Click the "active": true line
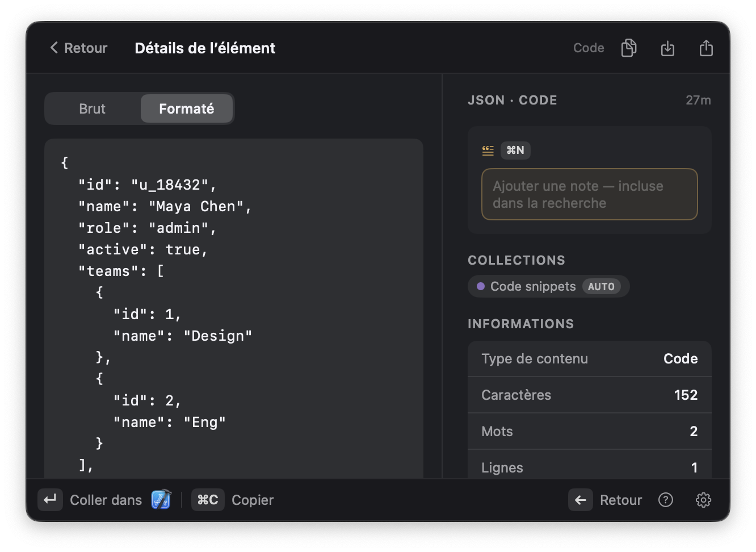The height and width of the screenshot is (552, 756). pos(143,249)
